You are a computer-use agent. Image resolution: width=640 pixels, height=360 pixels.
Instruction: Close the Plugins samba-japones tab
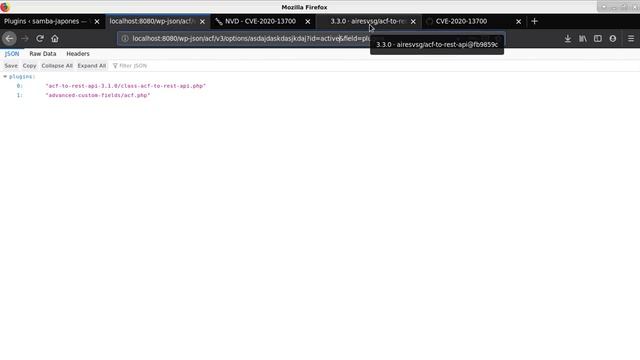tap(97, 22)
